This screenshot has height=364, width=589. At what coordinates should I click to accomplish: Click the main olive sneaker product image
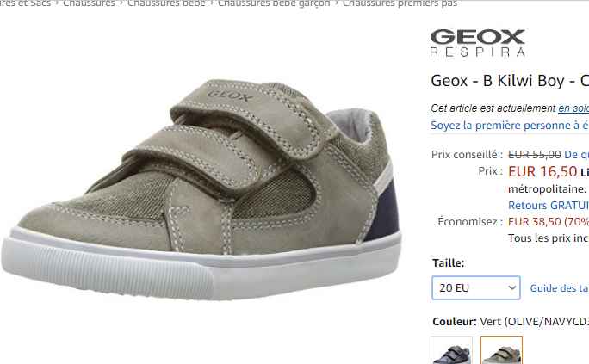coord(201,189)
